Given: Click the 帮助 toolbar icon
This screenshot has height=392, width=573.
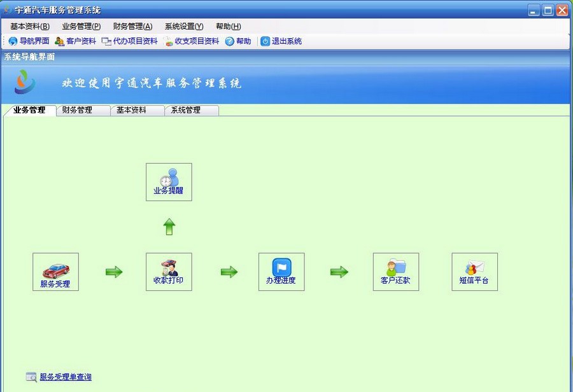Looking at the screenshot, I should [238, 41].
